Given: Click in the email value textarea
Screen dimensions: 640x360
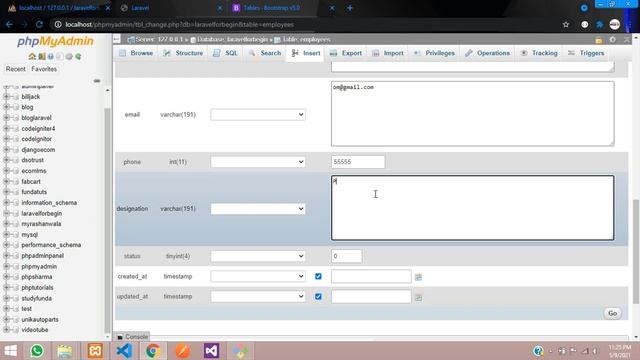Looking at the screenshot, I should (473, 113).
